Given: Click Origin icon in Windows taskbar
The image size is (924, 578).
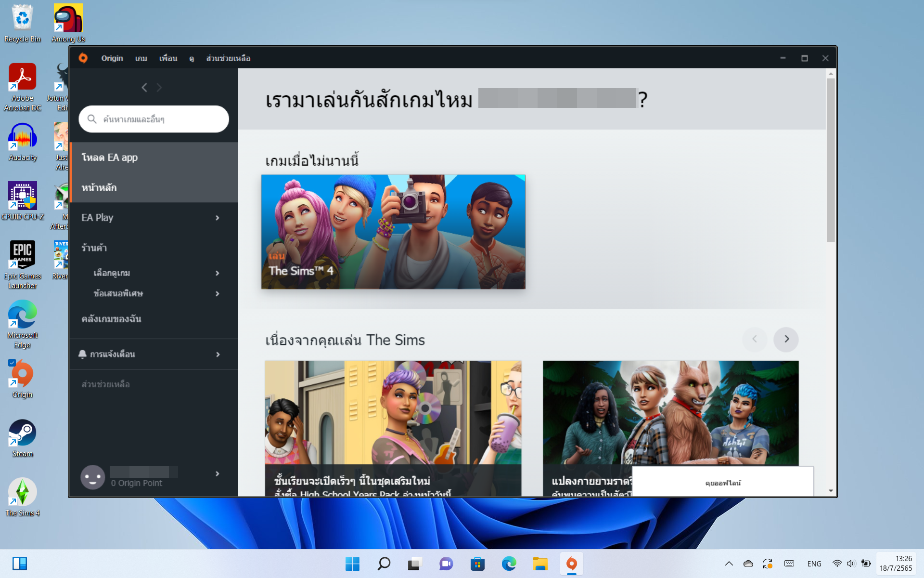Looking at the screenshot, I should click(571, 564).
